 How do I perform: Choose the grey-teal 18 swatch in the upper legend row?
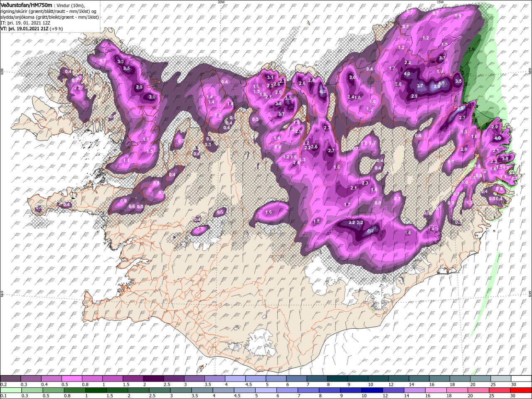point(459,379)
